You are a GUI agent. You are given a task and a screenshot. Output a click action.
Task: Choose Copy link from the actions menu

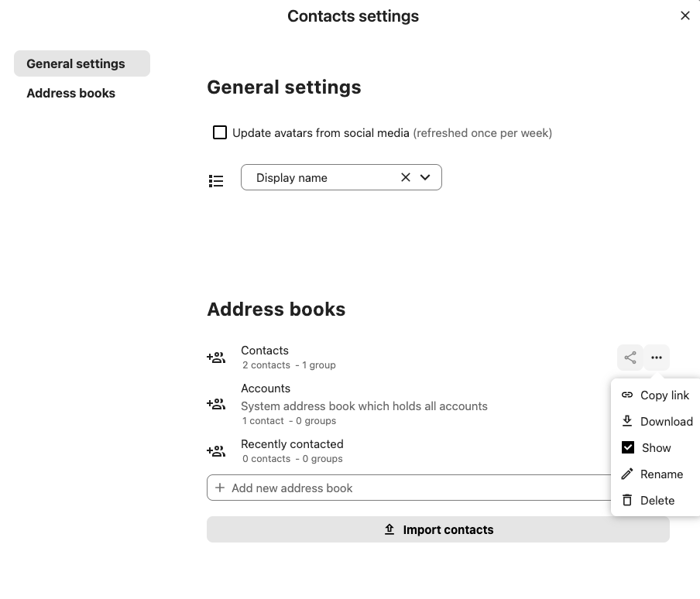[664, 395]
